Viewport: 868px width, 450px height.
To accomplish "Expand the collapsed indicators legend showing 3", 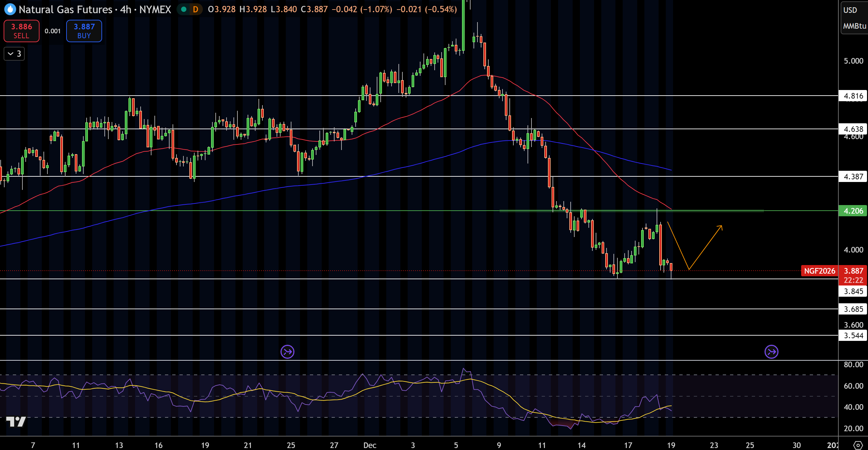I will pyautogui.click(x=14, y=54).
